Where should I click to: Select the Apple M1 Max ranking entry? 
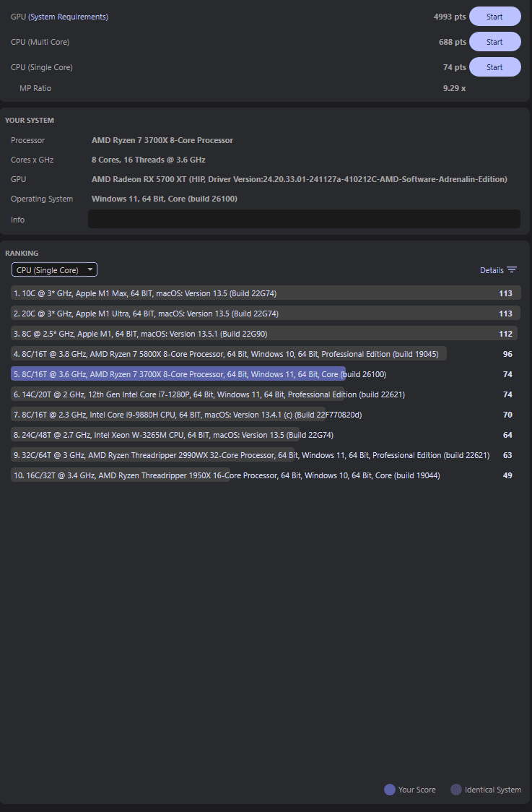coord(266,293)
